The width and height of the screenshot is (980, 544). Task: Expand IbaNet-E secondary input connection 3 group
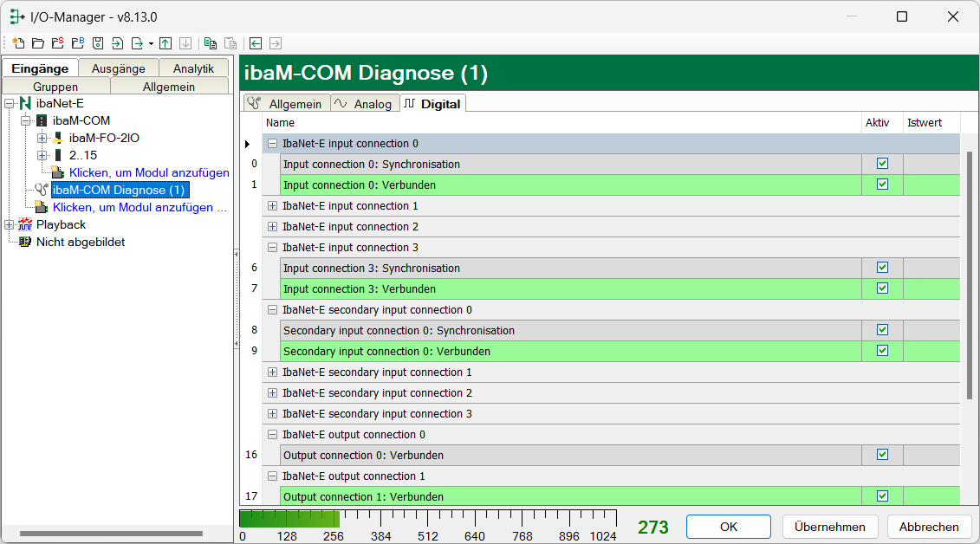(272, 413)
